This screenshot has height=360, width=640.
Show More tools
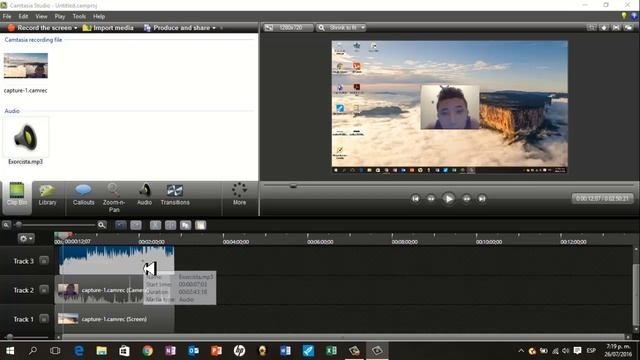click(239, 194)
